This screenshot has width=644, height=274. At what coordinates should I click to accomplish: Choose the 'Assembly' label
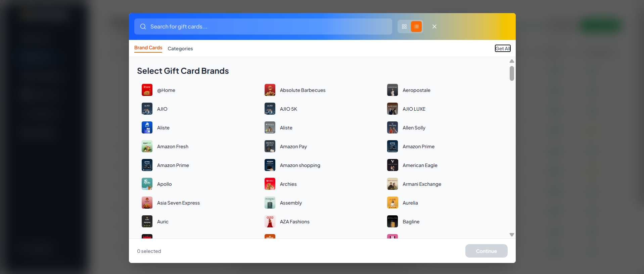click(291, 203)
